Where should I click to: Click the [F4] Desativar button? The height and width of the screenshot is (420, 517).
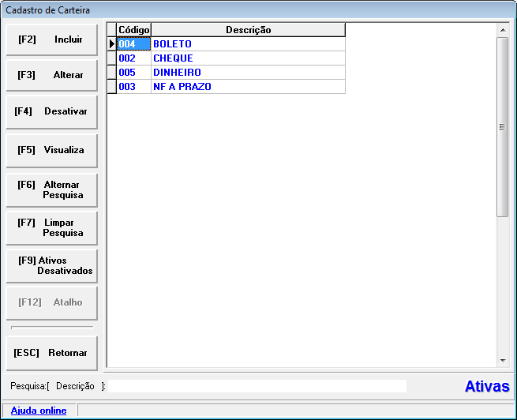pos(51,112)
